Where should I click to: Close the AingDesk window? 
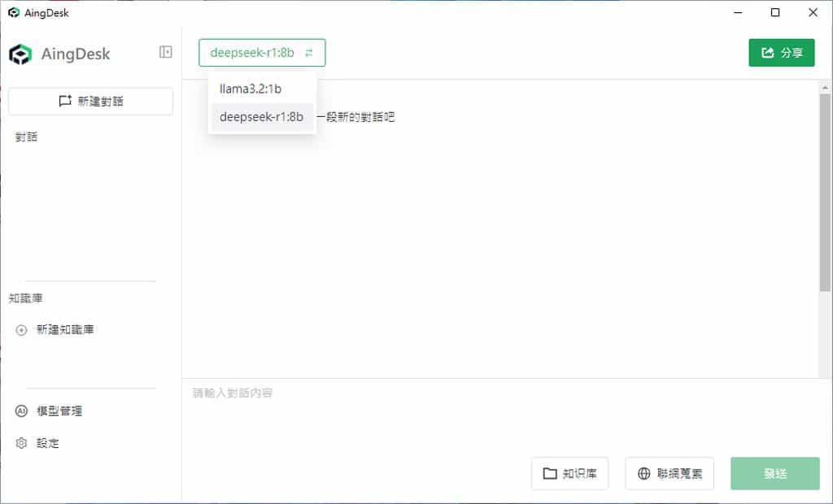tap(813, 13)
